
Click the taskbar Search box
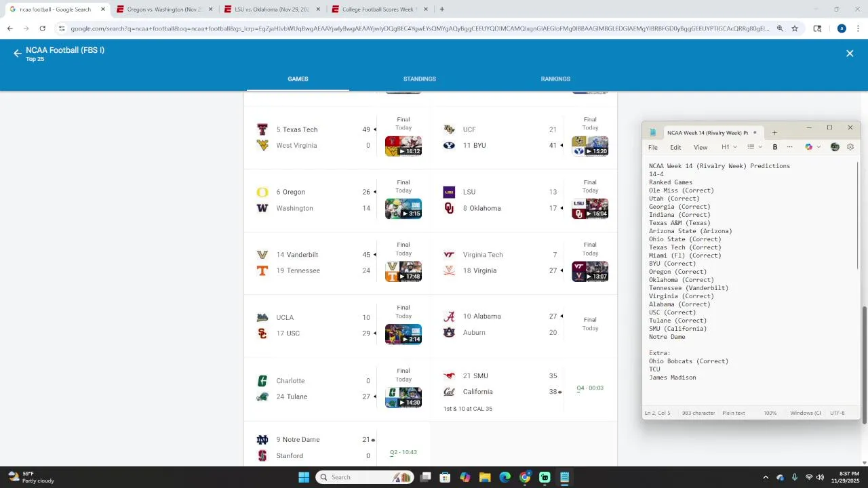tap(365, 477)
